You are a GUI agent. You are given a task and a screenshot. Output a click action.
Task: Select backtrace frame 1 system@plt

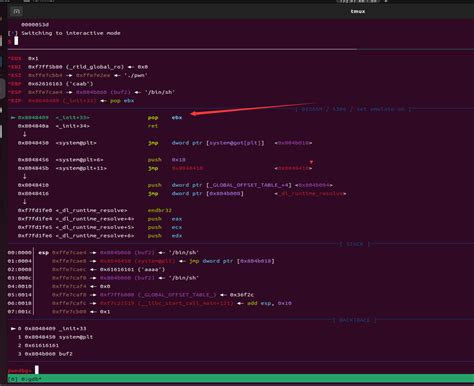pos(55,337)
